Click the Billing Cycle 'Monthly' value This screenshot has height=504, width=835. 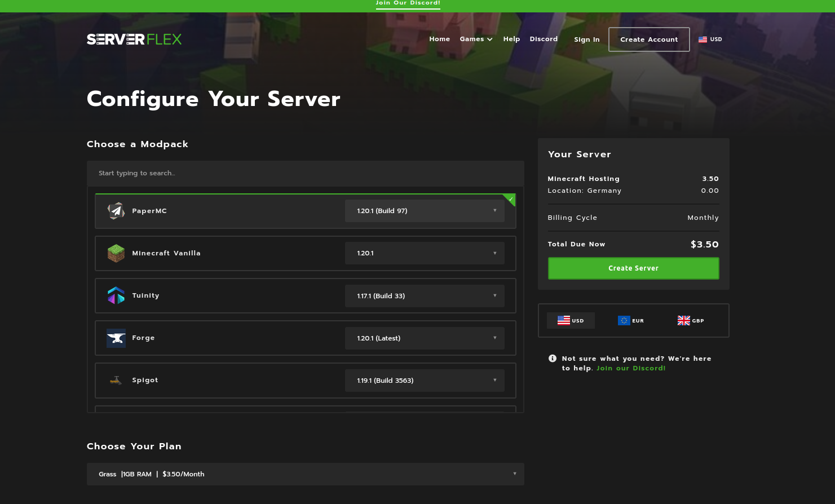(x=703, y=218)
